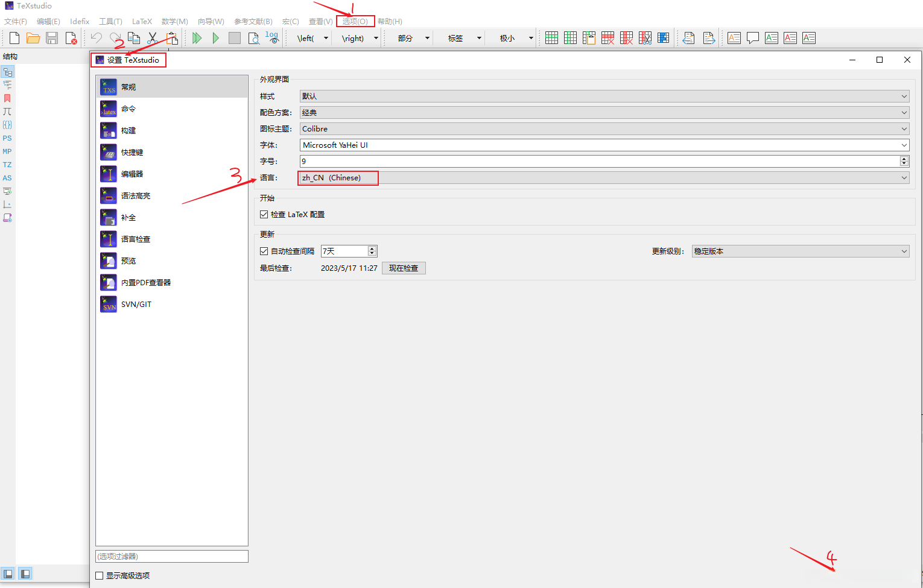Open the bookmarks panel in sidebar
Screen dimensions: 923x588
[7, 98]
